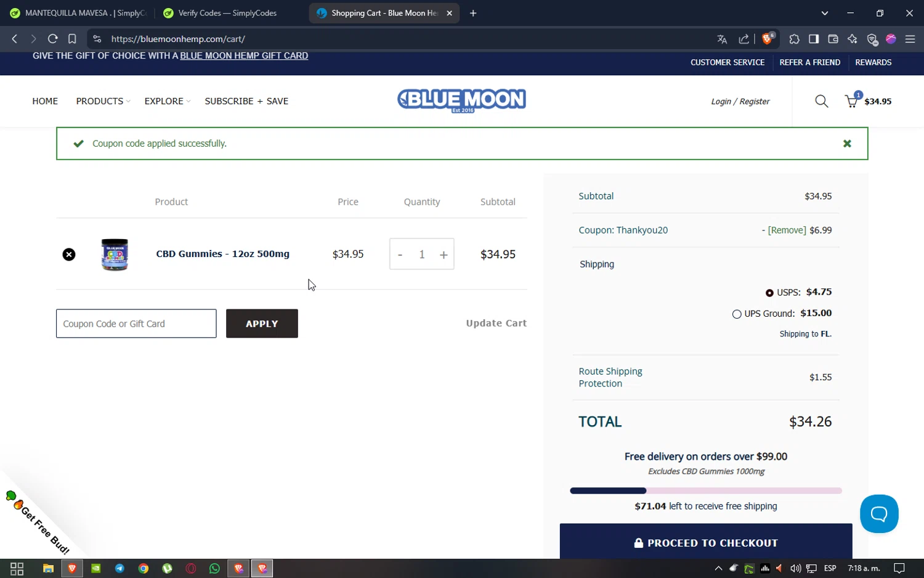Click the taskbar clock 7:18 a. m.

pyautogui.click(x=864, y=568)
